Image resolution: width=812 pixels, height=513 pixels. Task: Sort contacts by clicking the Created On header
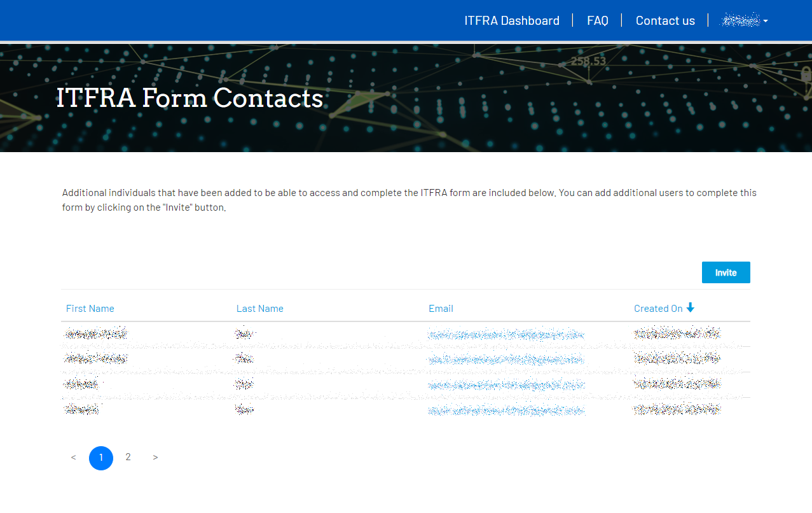[658, 308]
